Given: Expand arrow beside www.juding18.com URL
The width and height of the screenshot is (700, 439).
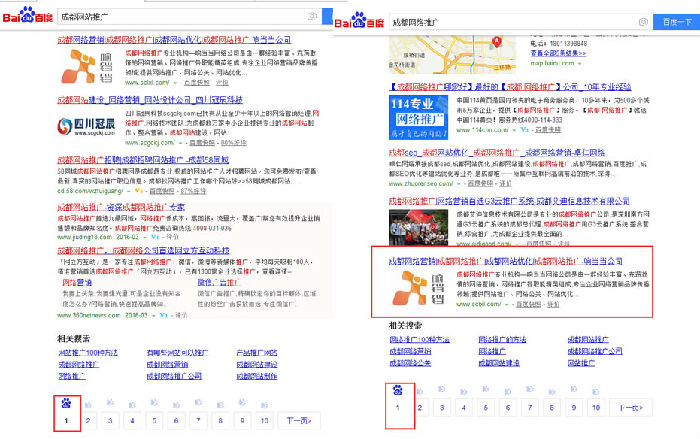Looking at the screenshot, I should (x=145, y=237).
